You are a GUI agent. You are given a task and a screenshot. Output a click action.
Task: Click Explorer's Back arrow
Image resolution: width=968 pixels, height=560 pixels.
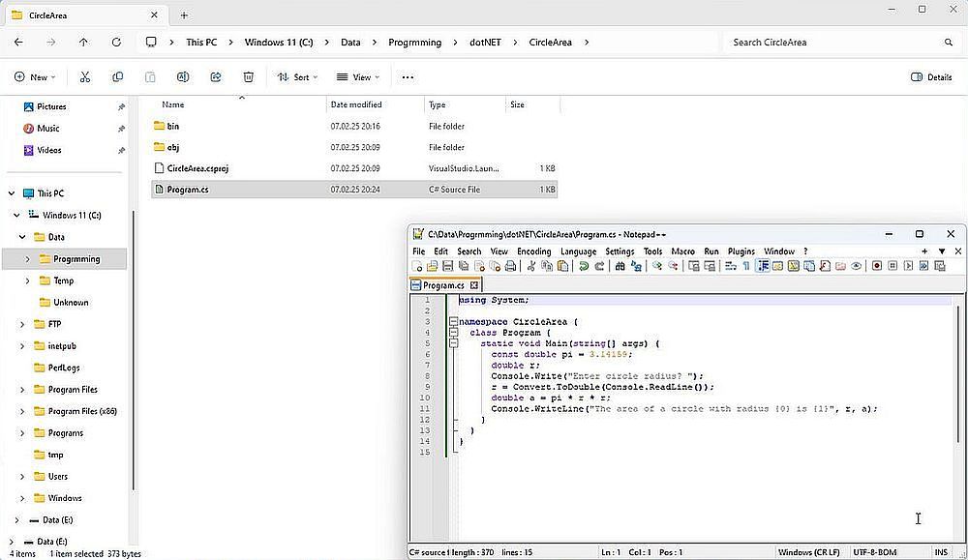(x=18, y=42)
